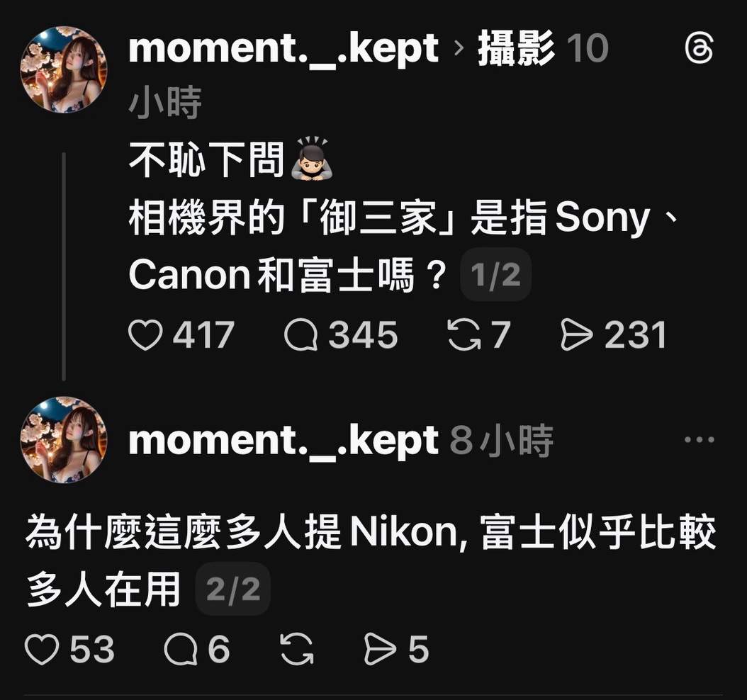
Task: Open moment._.kept profile from first post
Action: coord(283,49)
